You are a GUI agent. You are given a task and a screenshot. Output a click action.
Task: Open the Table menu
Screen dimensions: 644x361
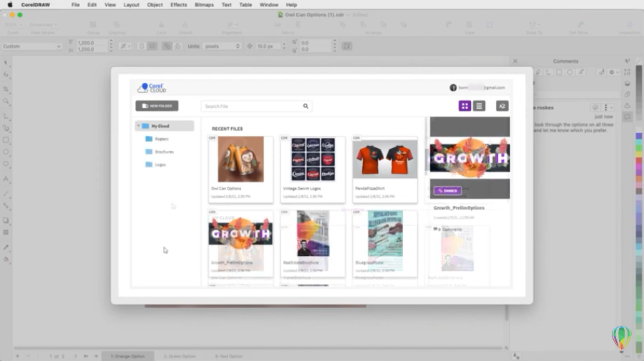pos(245,5)
